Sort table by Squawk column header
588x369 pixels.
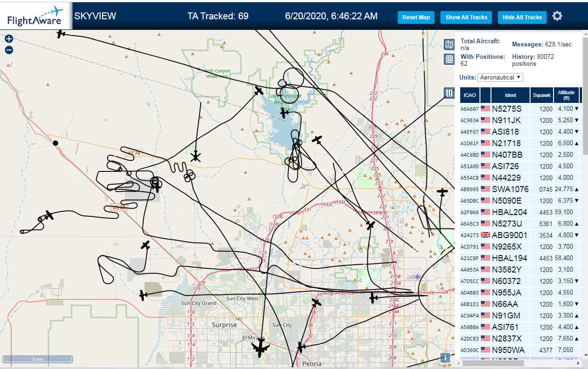pos(542,95)
